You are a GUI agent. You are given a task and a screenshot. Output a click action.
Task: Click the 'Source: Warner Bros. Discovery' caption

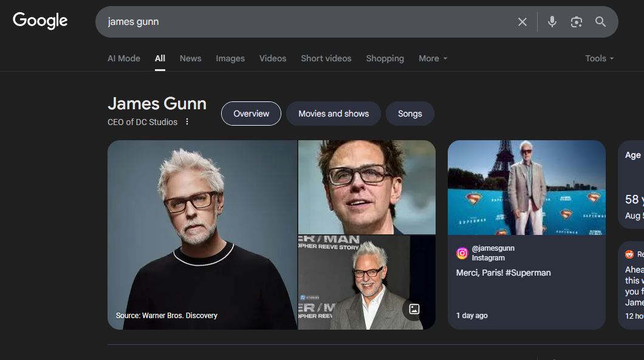[x=166, y=316]
